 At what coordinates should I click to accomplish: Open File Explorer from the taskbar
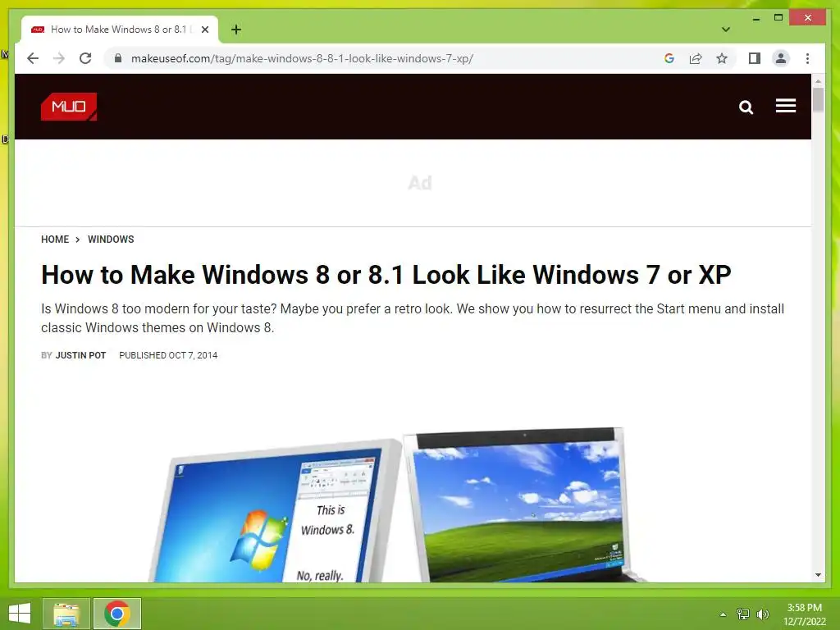coord(66,614)
